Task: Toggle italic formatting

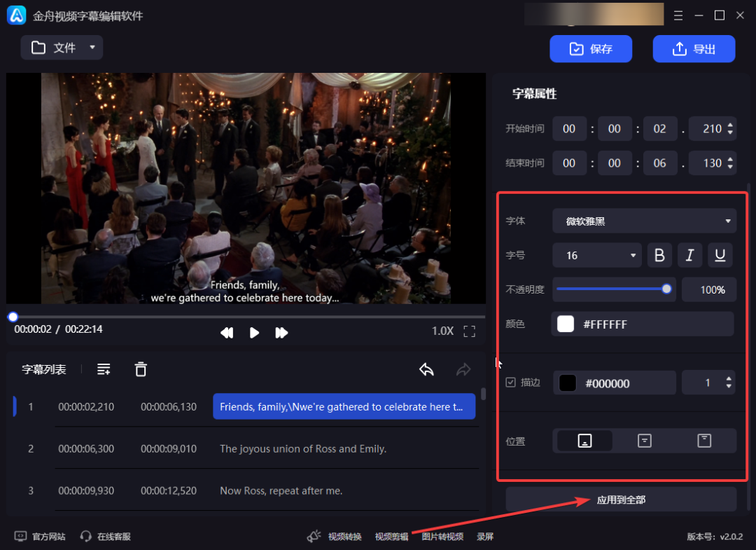Action: coord(690,255)
